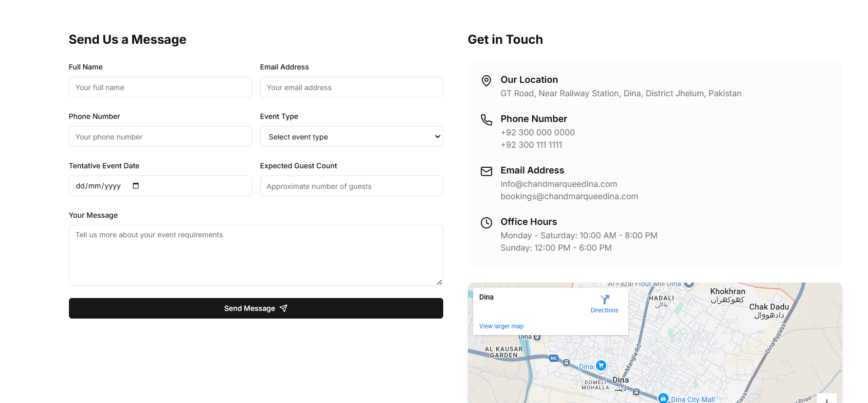Click the bus stop icon on N5 road
The height and width of the screenshot is (403, 868).
(x=566, y=363)
